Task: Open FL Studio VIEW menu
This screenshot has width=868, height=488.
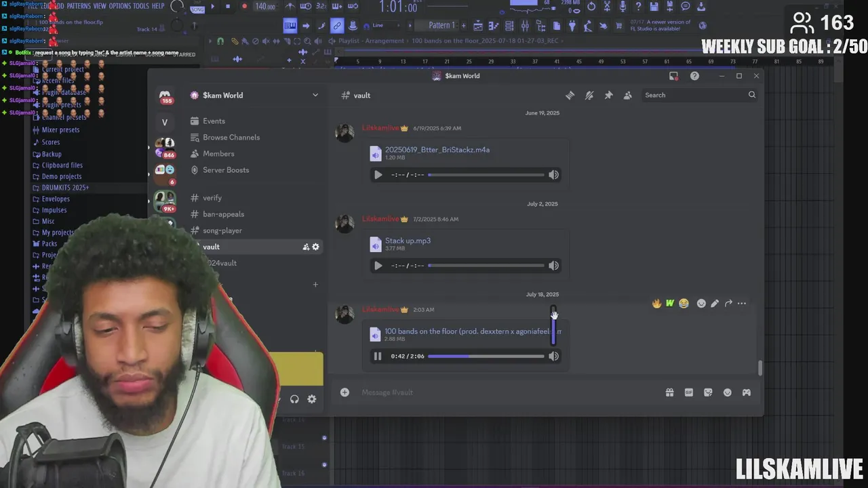Action: pyautogui.click(x=100, y=6)
